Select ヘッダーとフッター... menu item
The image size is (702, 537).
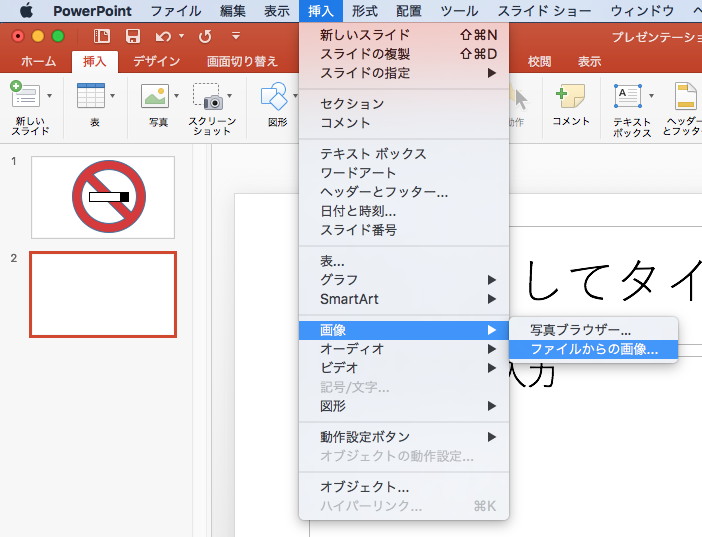404,192
